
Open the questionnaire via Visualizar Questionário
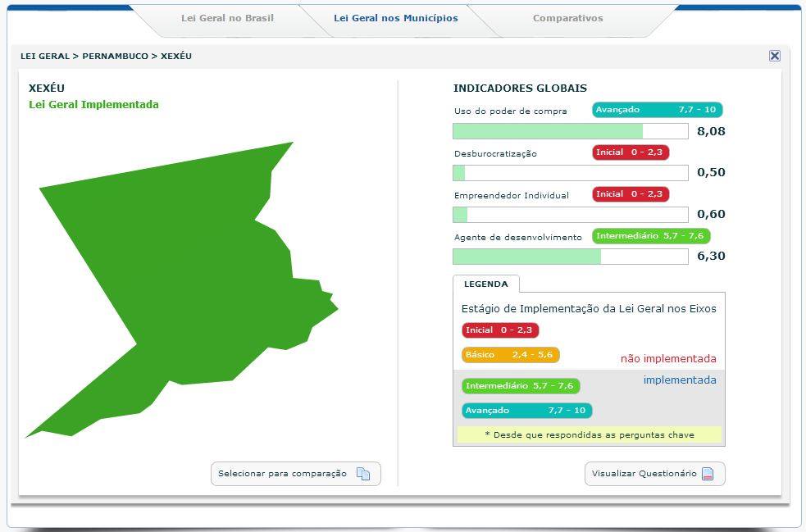click(654, 473)
